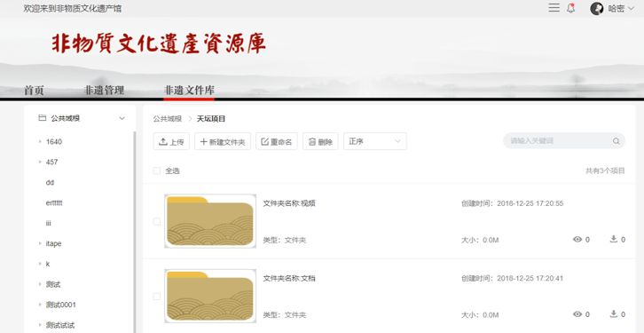Click download icon for 视频 folder
Viewport: 644px width, 333px height.
(614, 239)
